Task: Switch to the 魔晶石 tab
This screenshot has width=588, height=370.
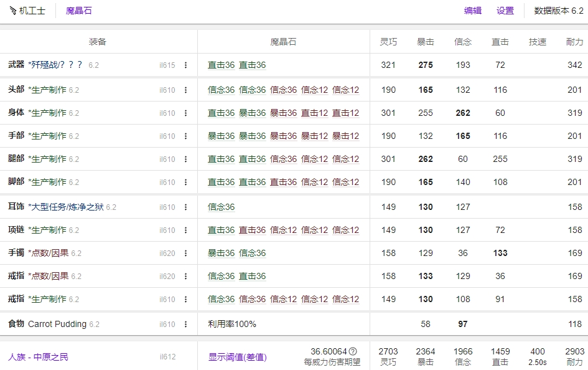Action: tap(78, 11)
